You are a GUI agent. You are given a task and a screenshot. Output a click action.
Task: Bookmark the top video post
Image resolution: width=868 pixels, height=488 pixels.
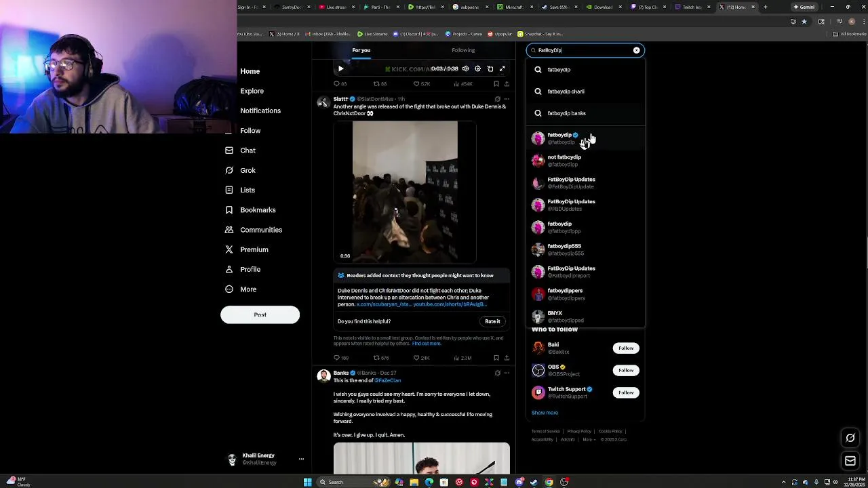click(x=496, y=84)
